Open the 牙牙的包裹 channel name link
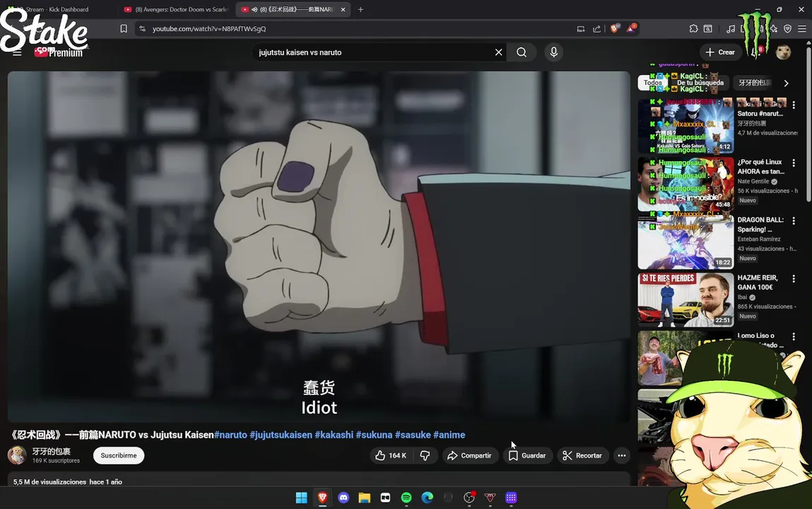Viewport: 812px width, 509px height. point(52,452)
